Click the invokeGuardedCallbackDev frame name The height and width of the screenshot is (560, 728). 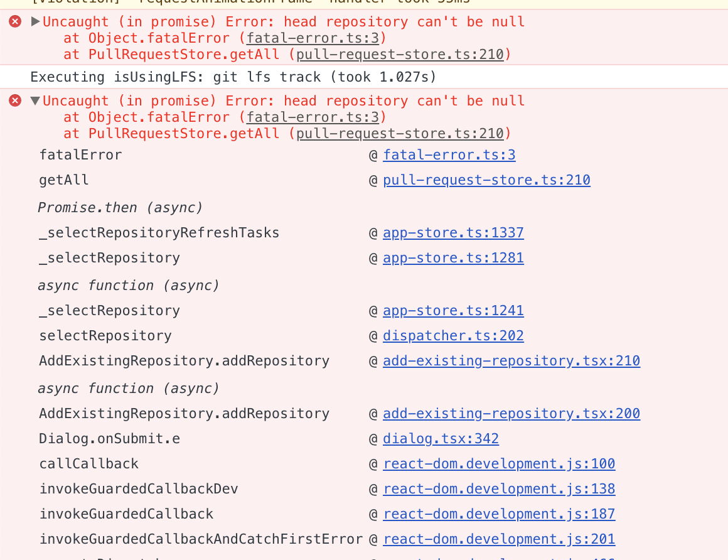point(138,488)
